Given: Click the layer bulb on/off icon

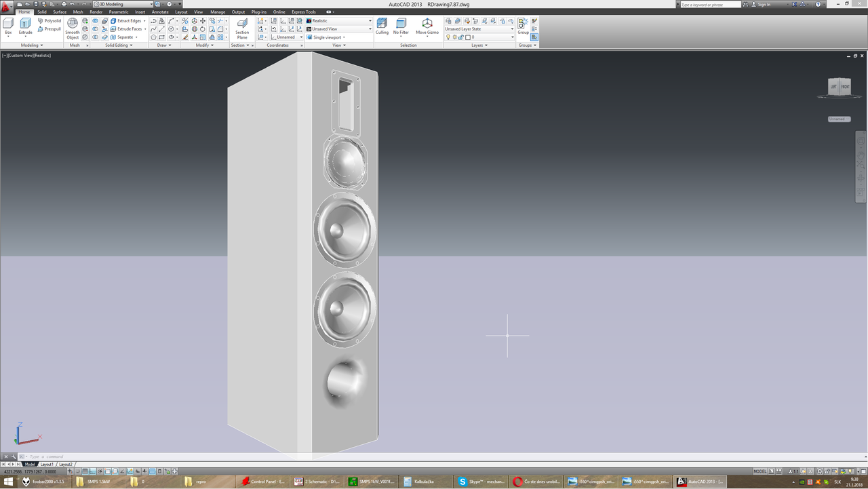Looking at the screenshot, I should 448,37.
